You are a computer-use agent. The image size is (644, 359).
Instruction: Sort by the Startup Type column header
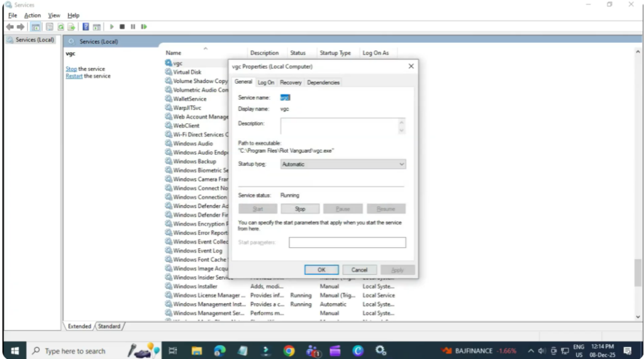click(x=335, y=53)
